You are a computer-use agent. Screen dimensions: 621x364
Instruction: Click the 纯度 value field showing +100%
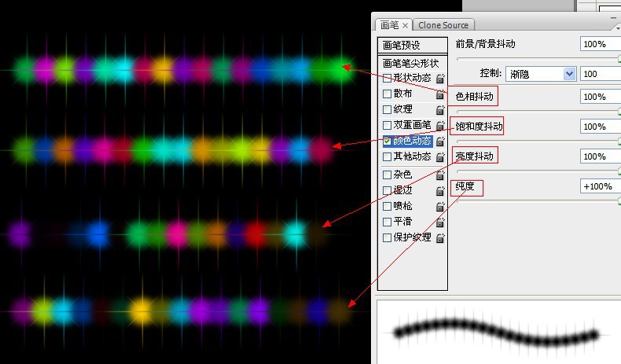(x=601, y=186)
